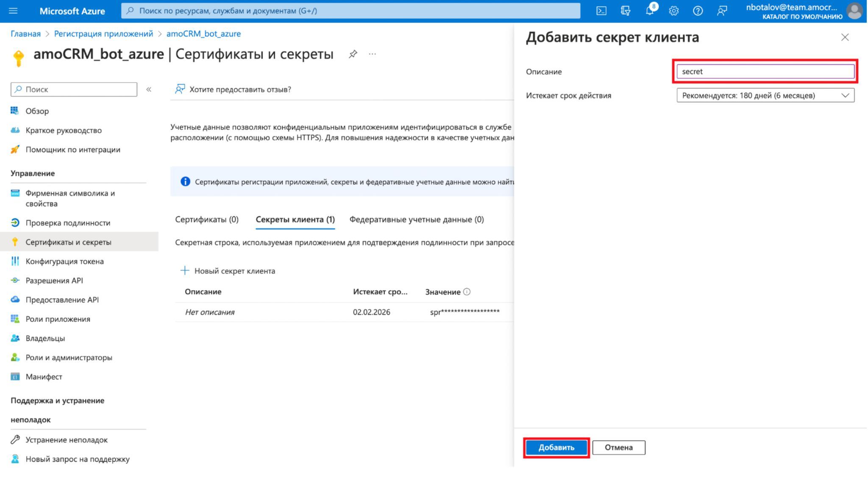Image resolution: width=868 pixels, height=481 pixels.
Task: Open the directories and subscriptions filter icon
Action: click(626, 11)
